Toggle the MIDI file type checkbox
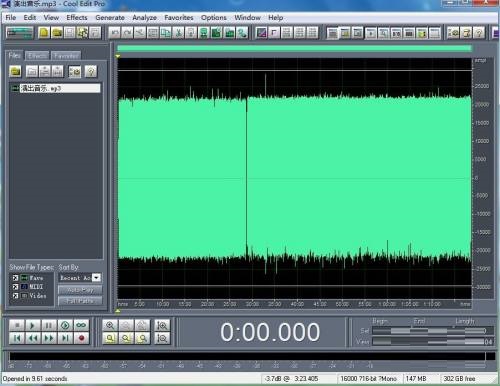Viewport: 500px width, 386px height. click(15, 287)
